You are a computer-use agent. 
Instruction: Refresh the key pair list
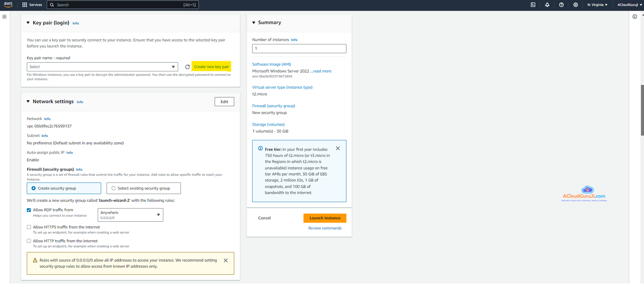click(x=187, y=67)
